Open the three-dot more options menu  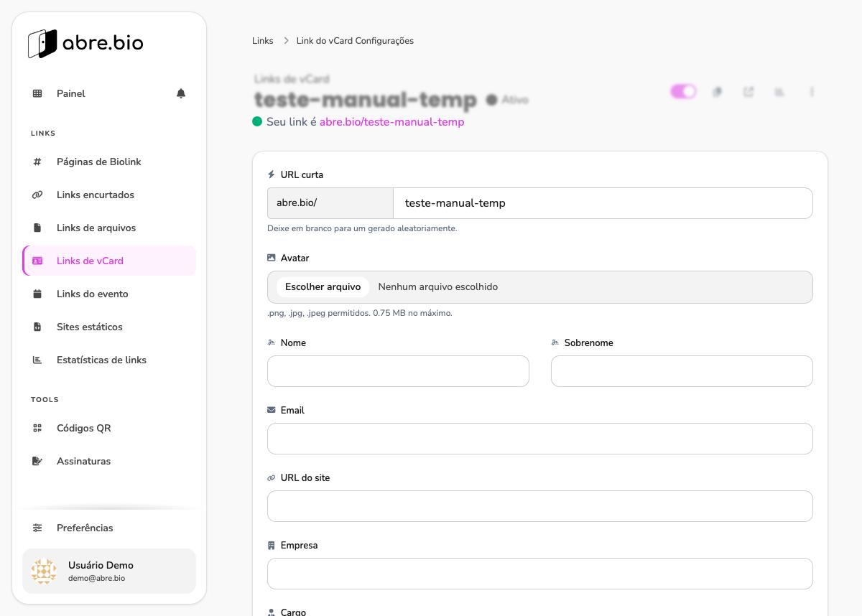(x=812, y=92)
